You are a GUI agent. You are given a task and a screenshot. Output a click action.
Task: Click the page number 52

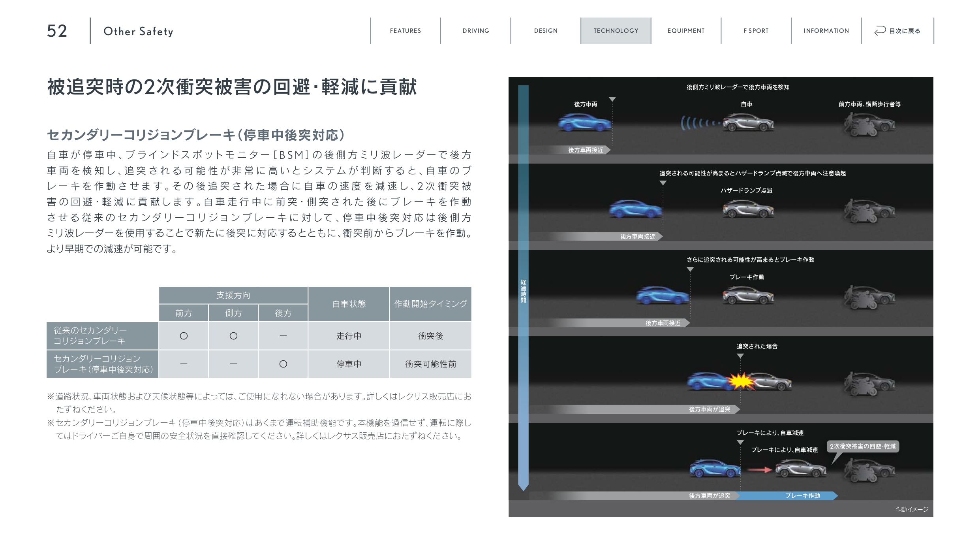coord(57,31)
